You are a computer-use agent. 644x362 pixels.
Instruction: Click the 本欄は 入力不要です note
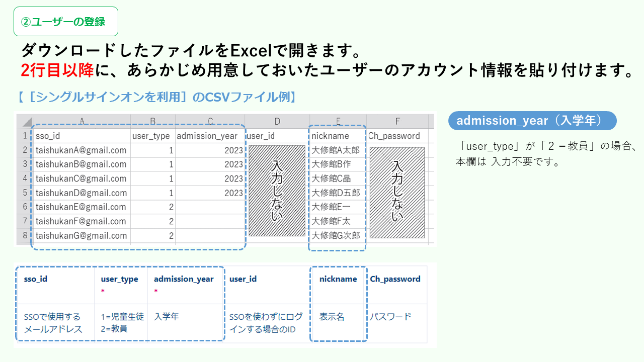(508, 162)
